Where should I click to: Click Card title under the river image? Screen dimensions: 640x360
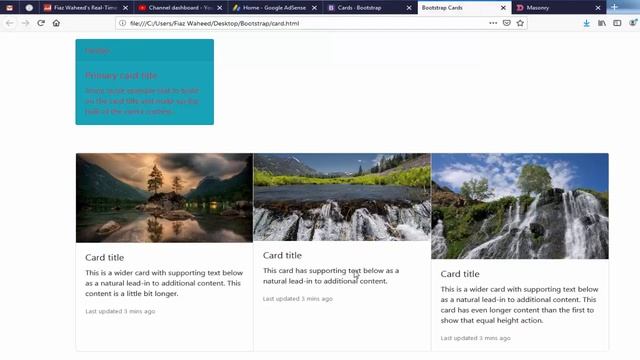coord(282,256)
